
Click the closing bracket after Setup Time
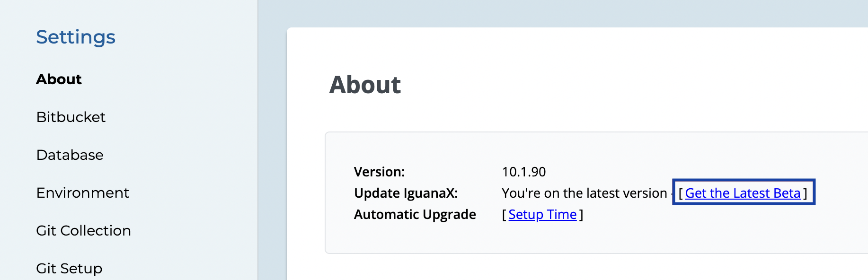[581, 215]
